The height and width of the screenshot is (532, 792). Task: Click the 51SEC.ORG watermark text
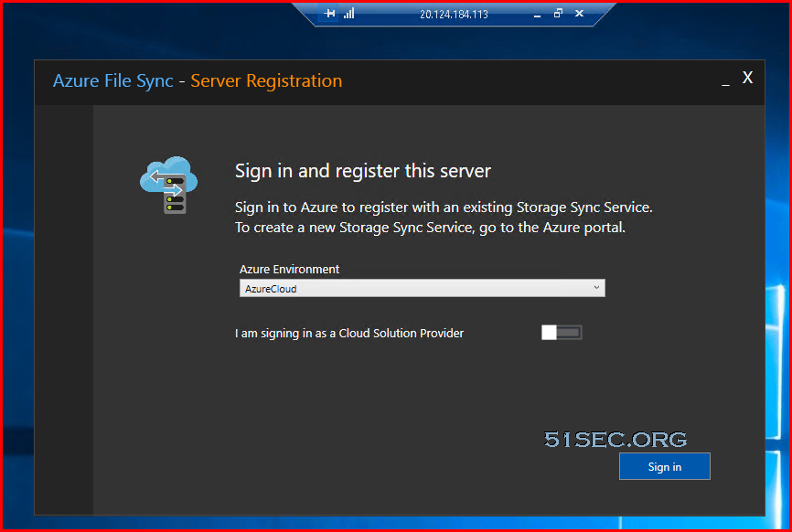[615, 440]
